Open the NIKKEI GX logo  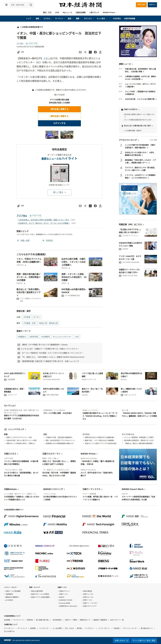(135, 516)
